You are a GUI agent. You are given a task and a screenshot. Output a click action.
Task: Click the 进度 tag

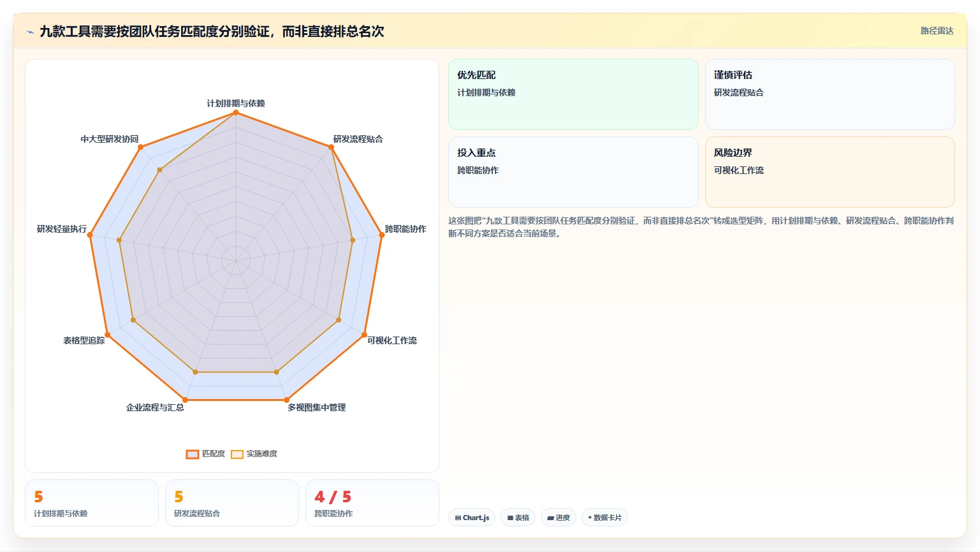(x=559, y=518)
